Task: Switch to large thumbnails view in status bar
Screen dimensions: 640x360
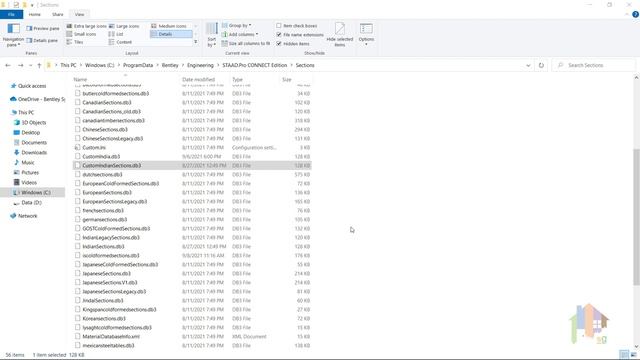Action: tap(633, 355)
